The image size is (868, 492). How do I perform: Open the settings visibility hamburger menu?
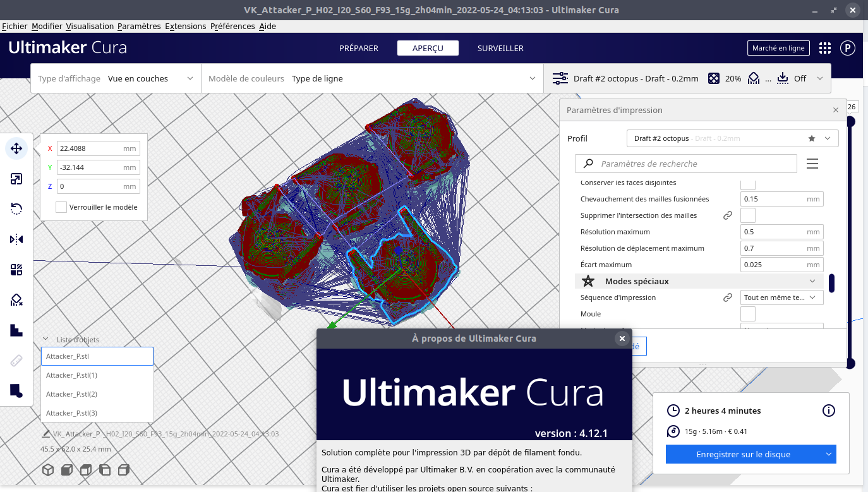[812, 164]
